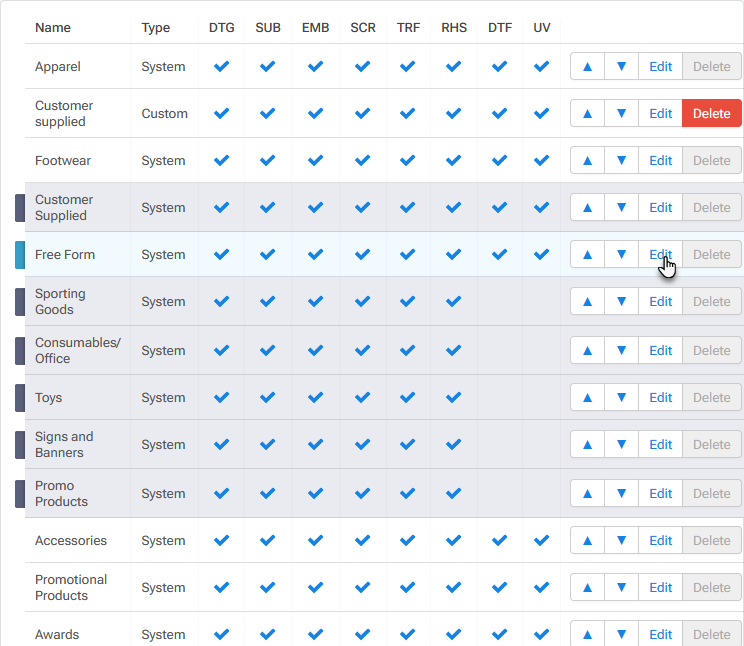Move the Free Form row up
Screen dimensions: 744x646
point(587,254)
